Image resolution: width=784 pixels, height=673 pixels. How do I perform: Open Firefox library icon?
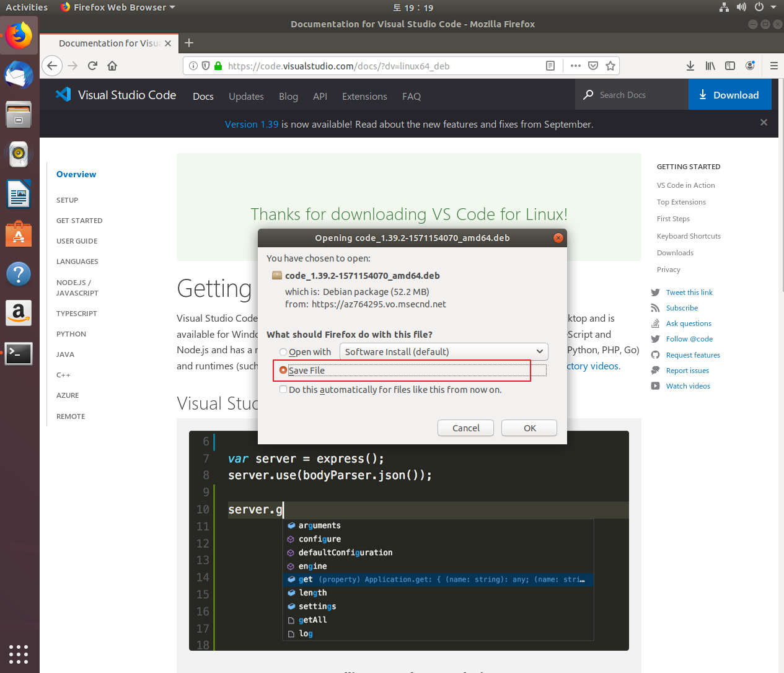pyautogui.click(x=710, y=66)
